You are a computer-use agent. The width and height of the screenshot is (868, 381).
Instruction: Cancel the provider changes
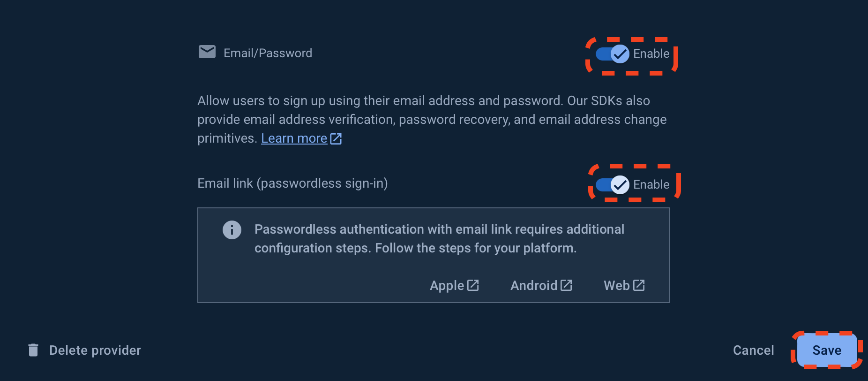(753, 351)
